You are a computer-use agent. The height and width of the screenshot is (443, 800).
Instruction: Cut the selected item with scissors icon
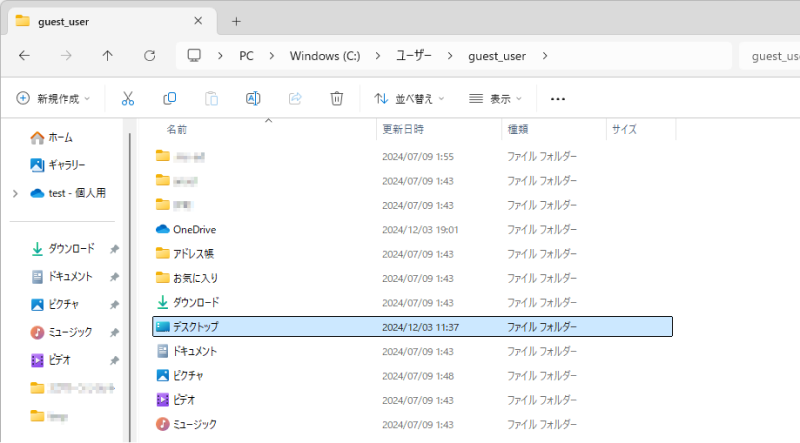coord(128,99)
